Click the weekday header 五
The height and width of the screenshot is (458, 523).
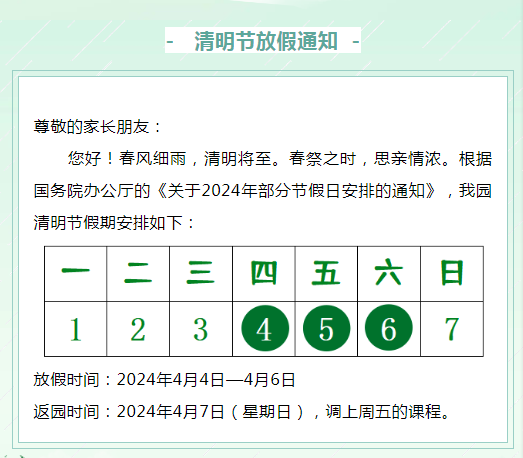point(326,274)
